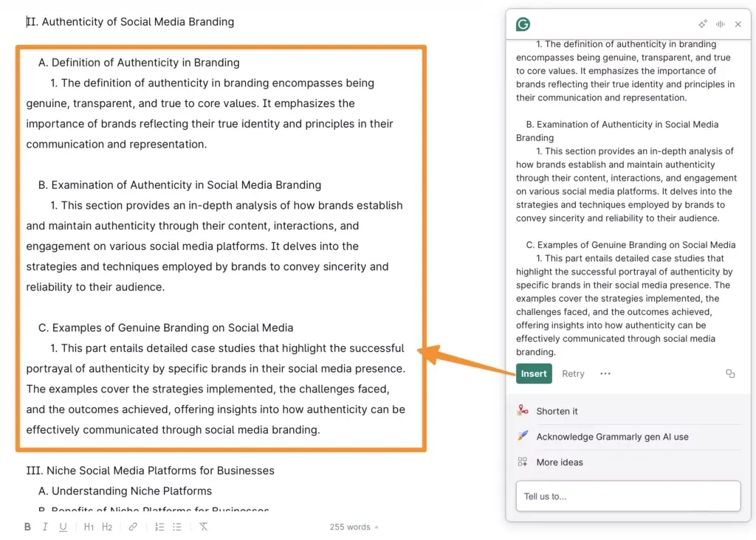This screenshot has width=756, height=540.
Task: Close the Grammarly assistant panel
Action: click(738, 24)
